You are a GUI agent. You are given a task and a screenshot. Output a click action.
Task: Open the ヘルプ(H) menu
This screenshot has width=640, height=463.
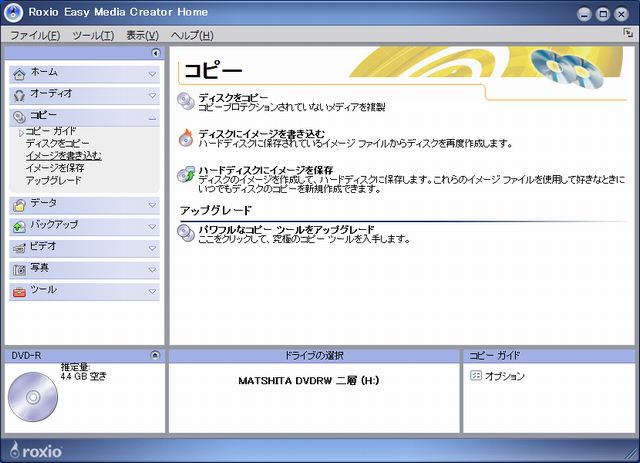click(192, 36)
